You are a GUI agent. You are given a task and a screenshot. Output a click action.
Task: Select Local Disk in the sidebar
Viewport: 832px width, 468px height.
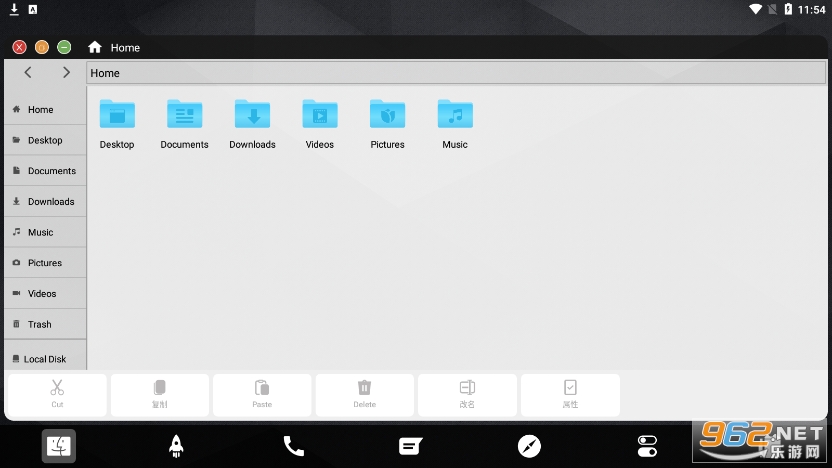tap(45, 359)
